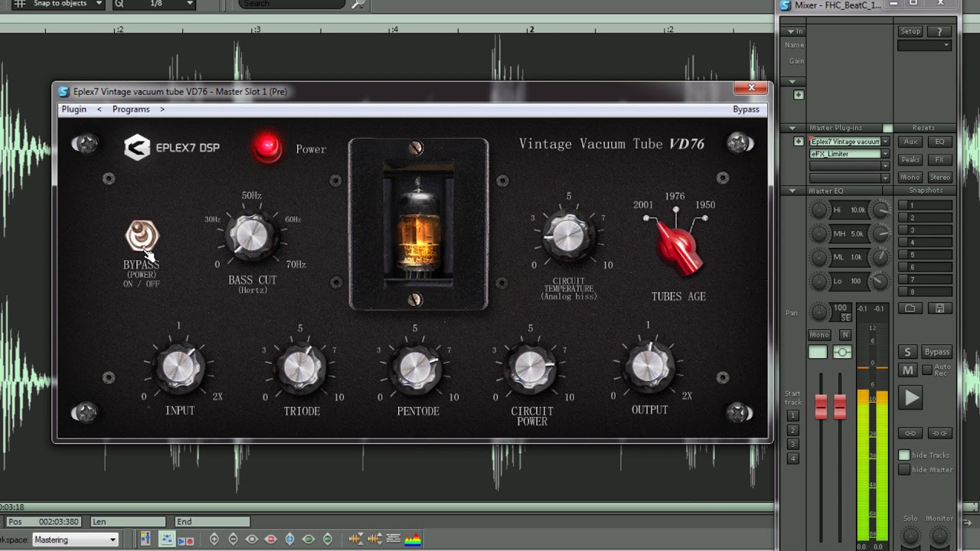Click the question mark help button in Mixer
This screenshot has width=980, height=551.
940,31
